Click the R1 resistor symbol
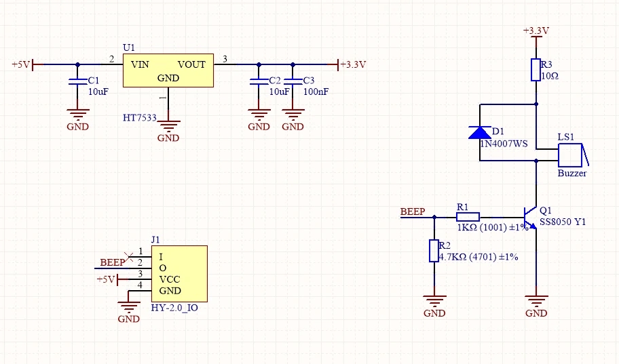The image size is (619, 364). pyautogui.click(x=468, y=217)
